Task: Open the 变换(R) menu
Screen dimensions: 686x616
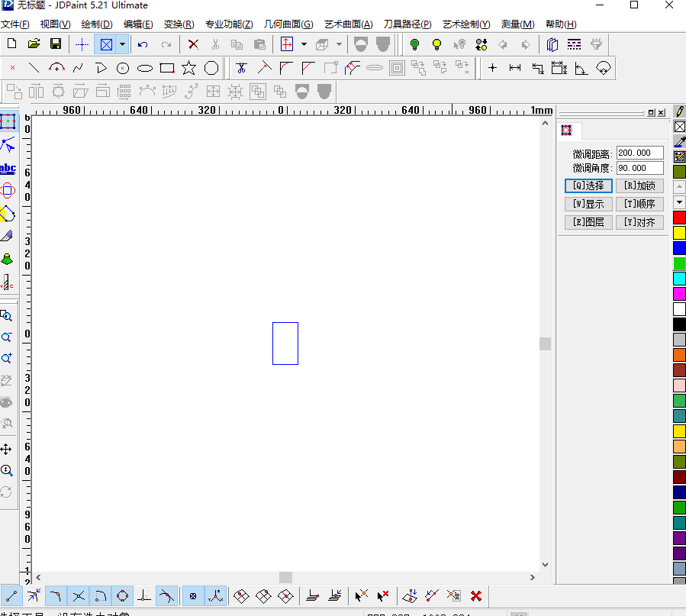Action: [x=179, y=24]
